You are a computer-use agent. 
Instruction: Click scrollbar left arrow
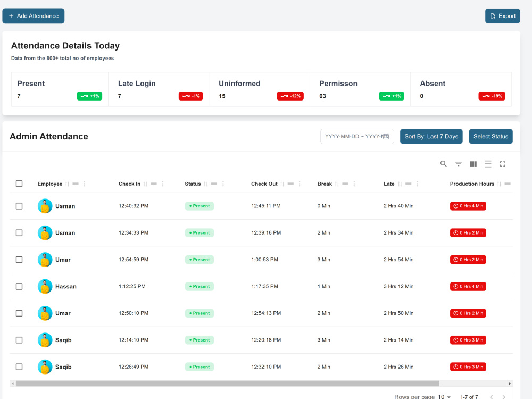(13, 384)
